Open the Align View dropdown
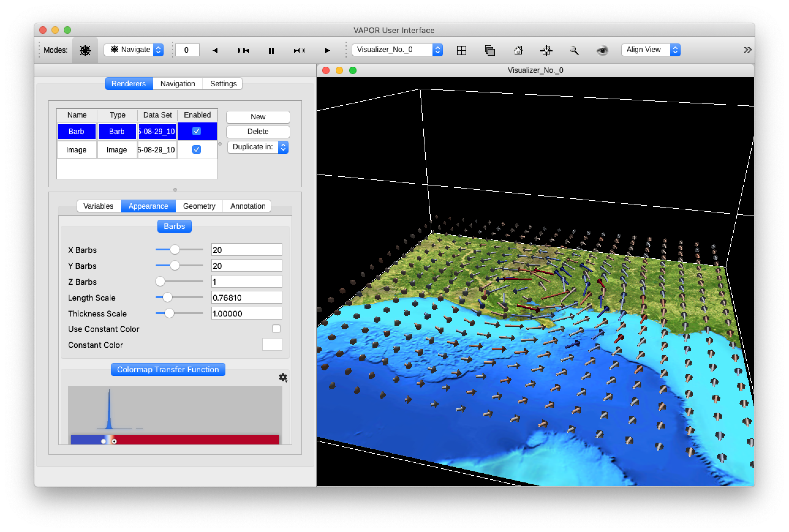 (x=651, y=50)
